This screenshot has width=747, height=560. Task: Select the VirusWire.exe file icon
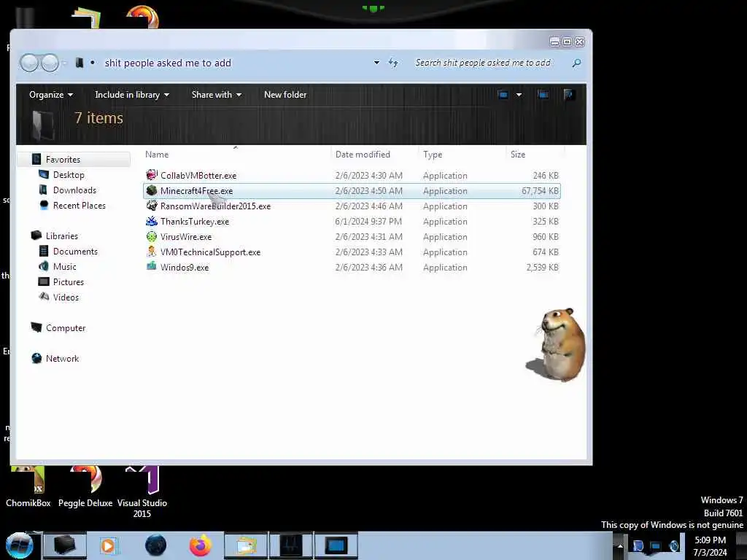152,236
